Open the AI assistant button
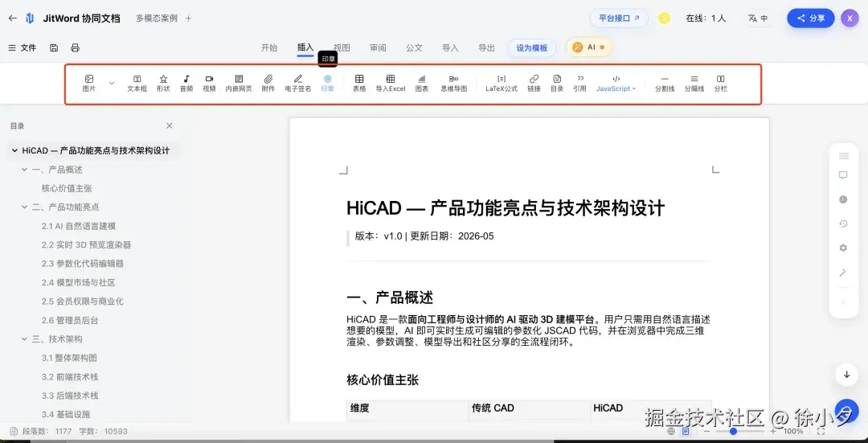 pyautogui.click(x=589, y=47)
